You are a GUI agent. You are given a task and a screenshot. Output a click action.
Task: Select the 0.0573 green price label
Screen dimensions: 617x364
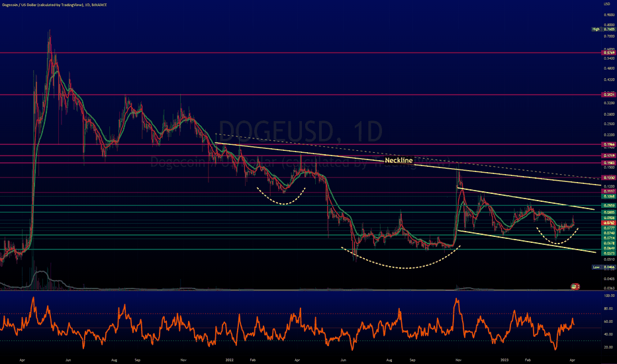(609, 253)
